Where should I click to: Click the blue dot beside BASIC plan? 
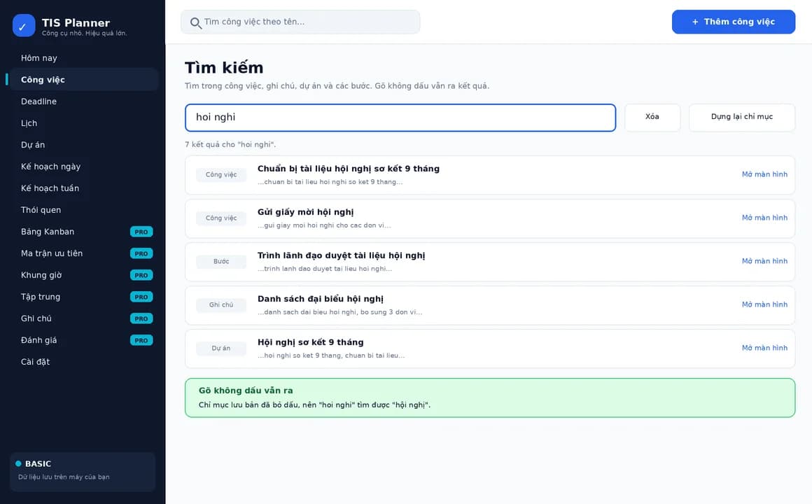19,463
